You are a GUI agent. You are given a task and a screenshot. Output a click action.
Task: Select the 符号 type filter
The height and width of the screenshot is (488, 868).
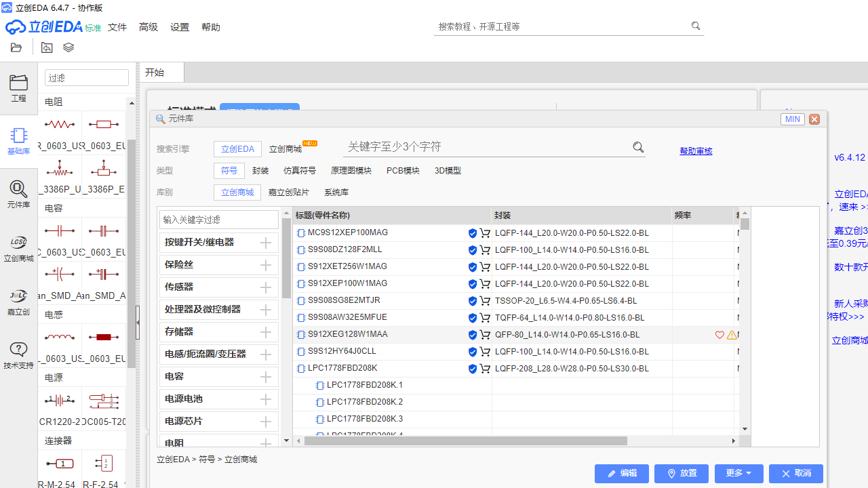(229, 171)
